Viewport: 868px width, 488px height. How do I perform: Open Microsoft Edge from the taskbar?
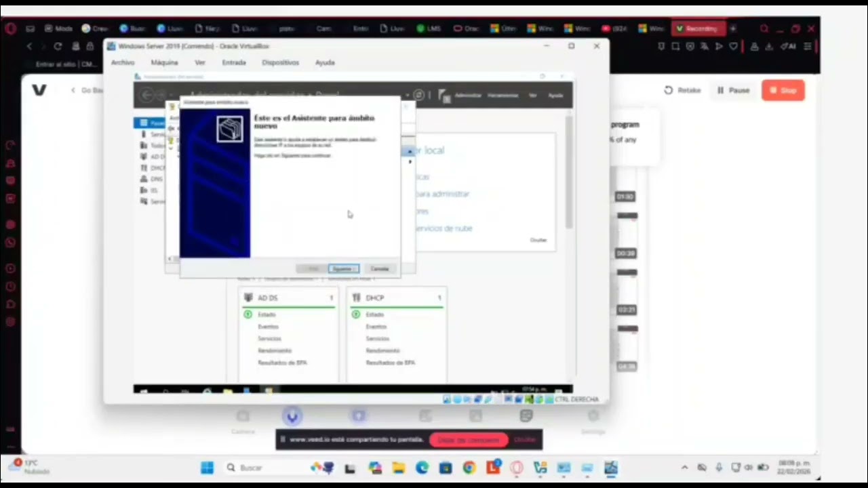pos(422,468)
